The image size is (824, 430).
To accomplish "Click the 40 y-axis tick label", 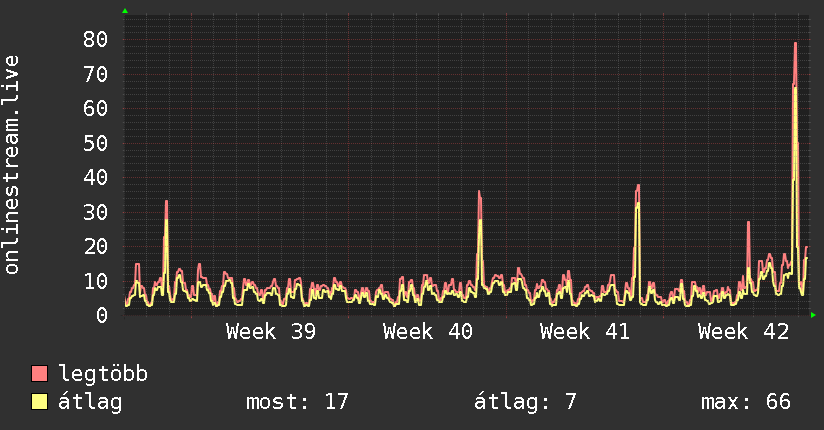I will (96, 177).
